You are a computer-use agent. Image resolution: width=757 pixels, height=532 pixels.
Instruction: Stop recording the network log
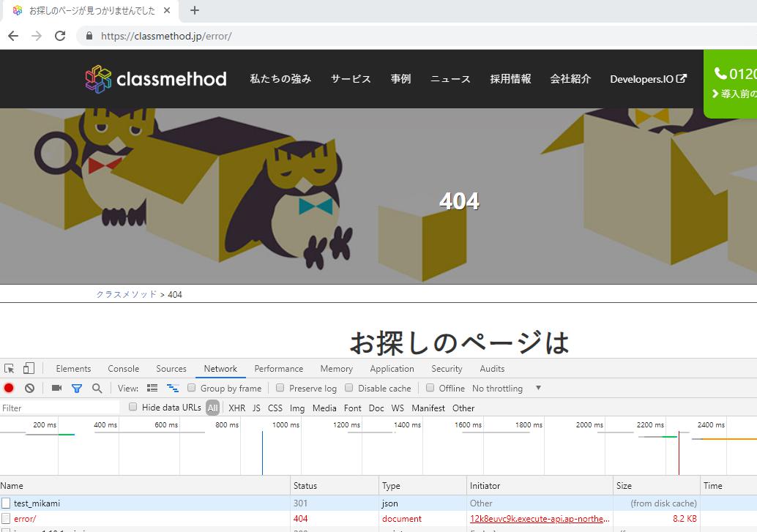(x=8, y=389)
